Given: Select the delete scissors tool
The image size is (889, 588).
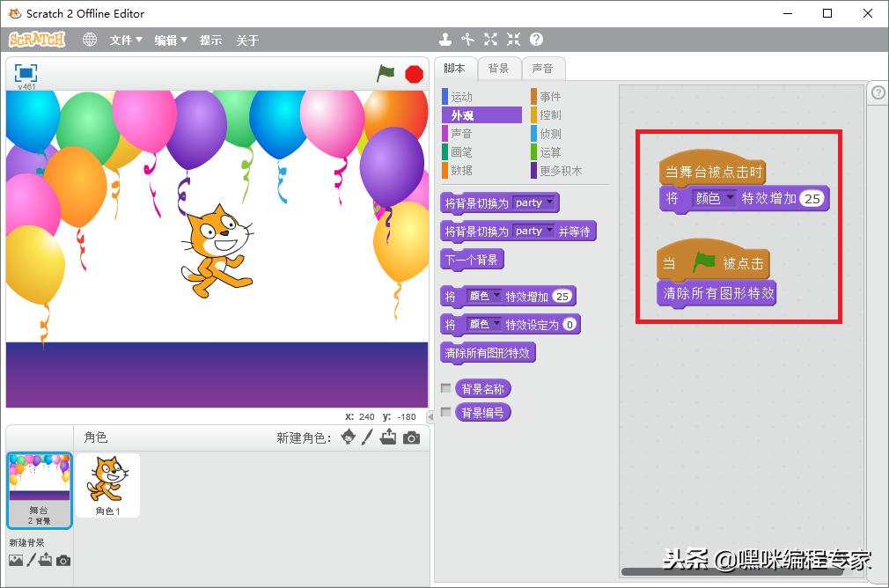Looking at the screenshot, I should pyautogui.click(x=467, y=39).
